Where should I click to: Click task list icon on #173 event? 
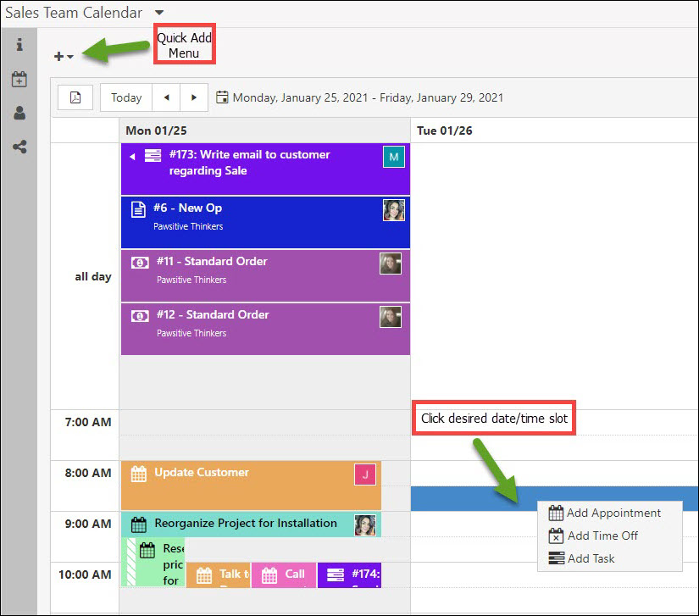(x=153, y=155)
